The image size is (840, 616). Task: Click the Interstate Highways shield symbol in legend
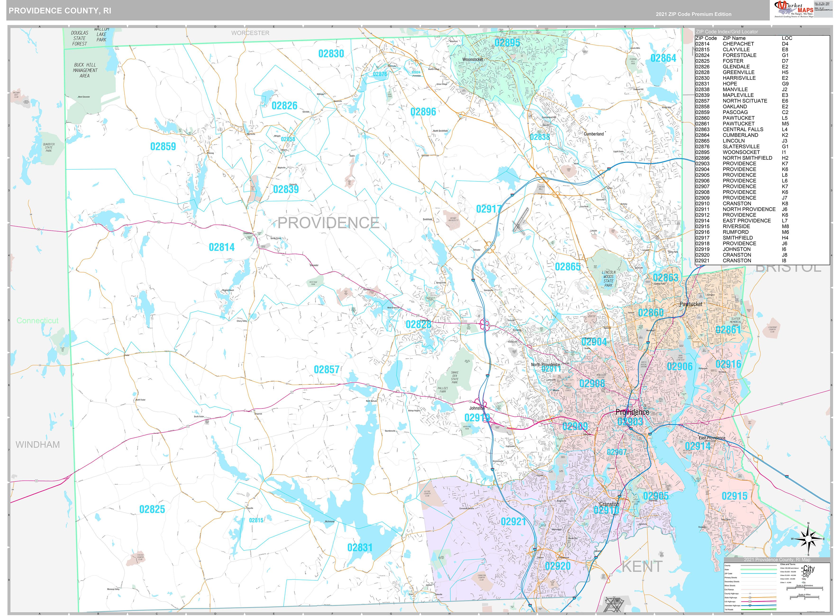(x=750, y=606)
